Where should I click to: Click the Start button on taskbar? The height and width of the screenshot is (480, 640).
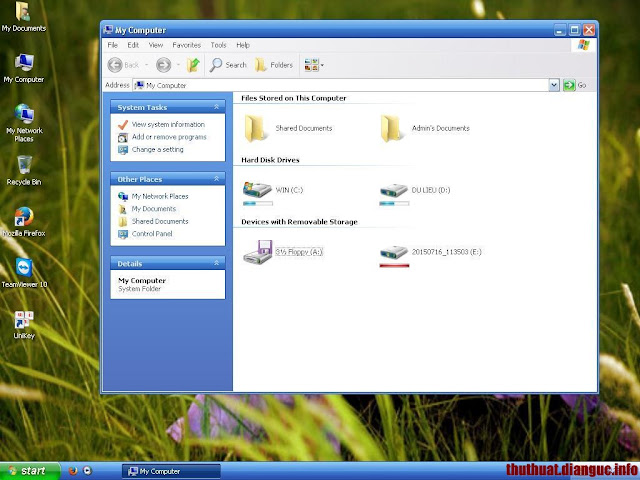click(x=30, y=471)
